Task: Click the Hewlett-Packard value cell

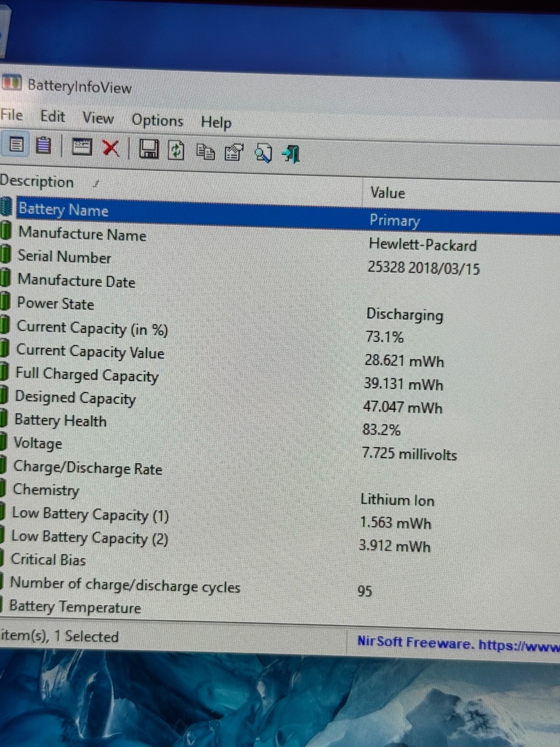Action: [423, 245]
